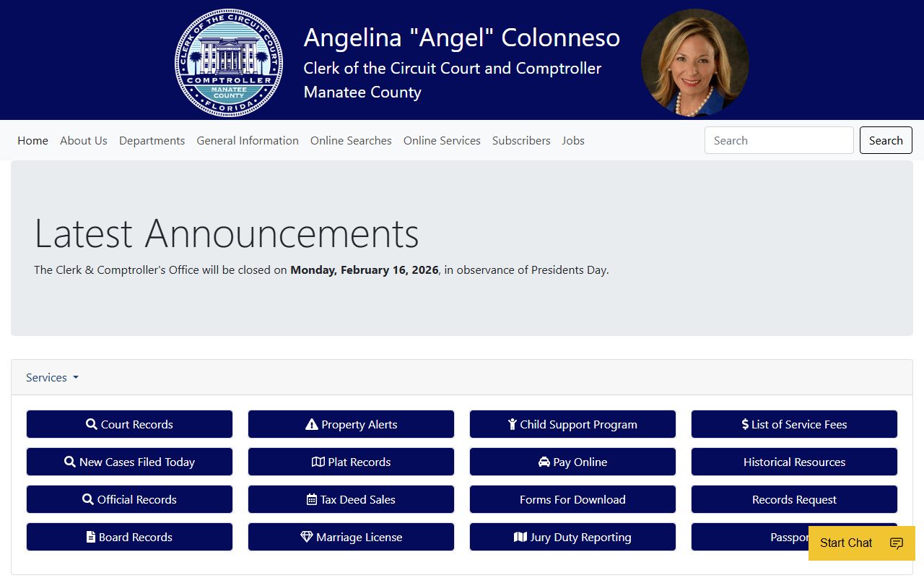The width and height of the screenshot is (924, 578).
Task: Click the magnifier icon on Official Records
Action: click(x=88, y=499)
